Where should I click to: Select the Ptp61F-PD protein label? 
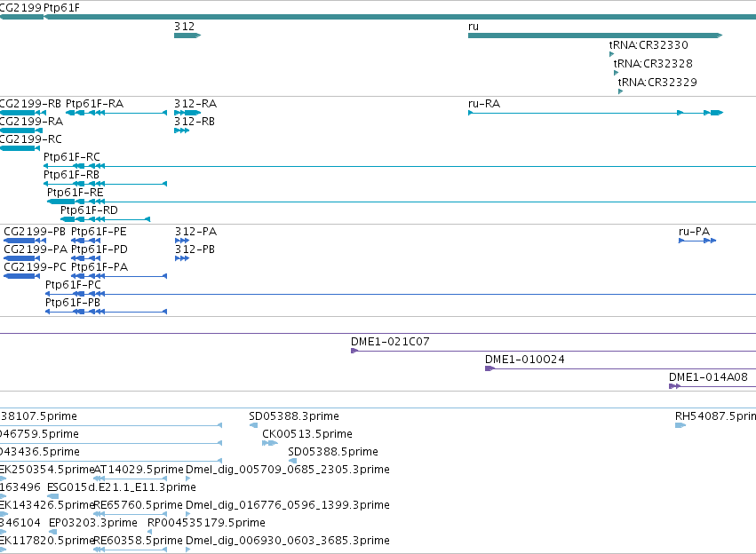pyautogui.click(x=99, y=249)
